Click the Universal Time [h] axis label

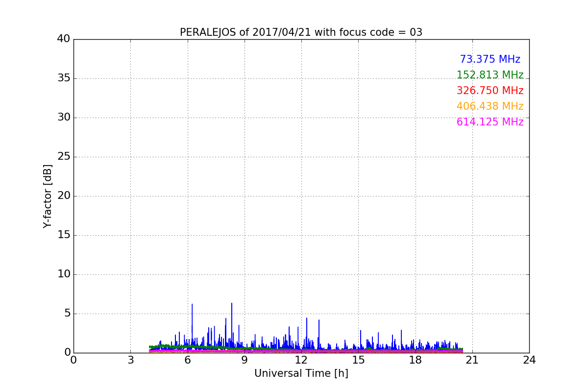(x=301, y=373)
